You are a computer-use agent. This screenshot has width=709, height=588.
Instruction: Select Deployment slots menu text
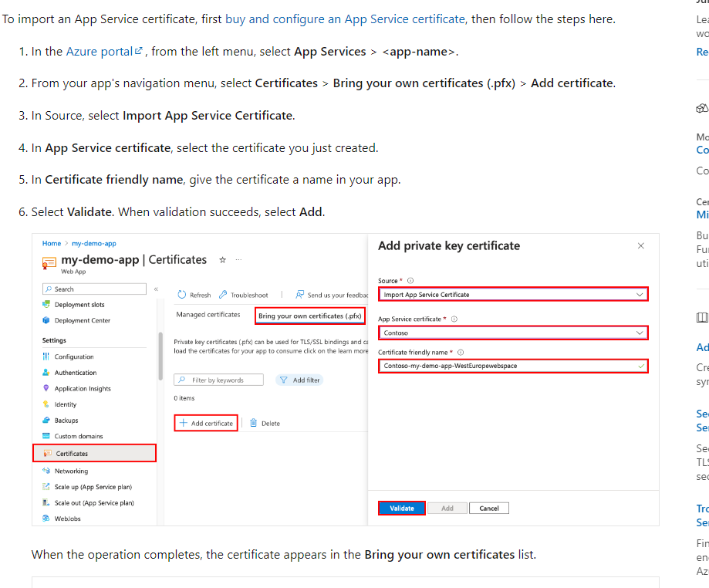(x=79, y=305)
